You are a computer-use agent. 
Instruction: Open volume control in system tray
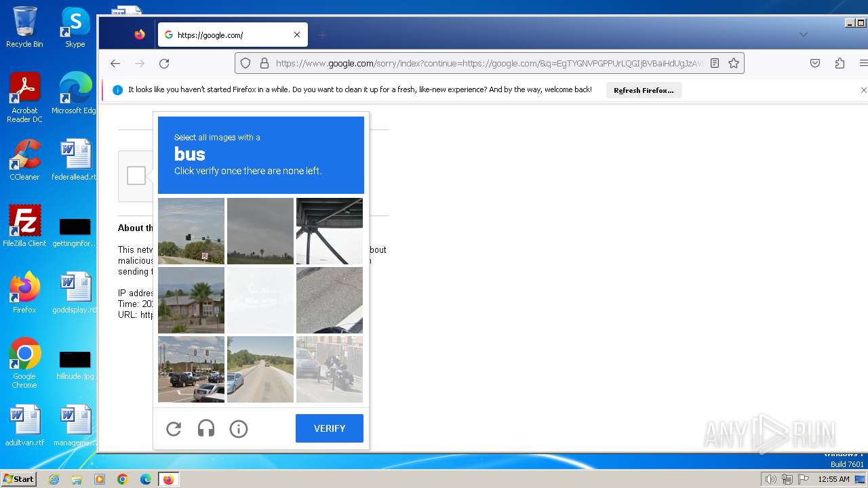(x=771, y=479)
